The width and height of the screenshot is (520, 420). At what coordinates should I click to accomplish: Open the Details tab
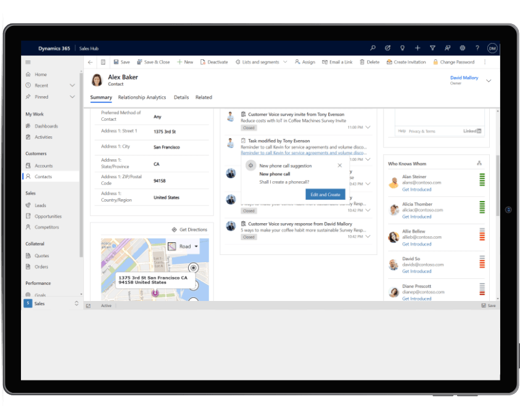(x=181, y=97)
